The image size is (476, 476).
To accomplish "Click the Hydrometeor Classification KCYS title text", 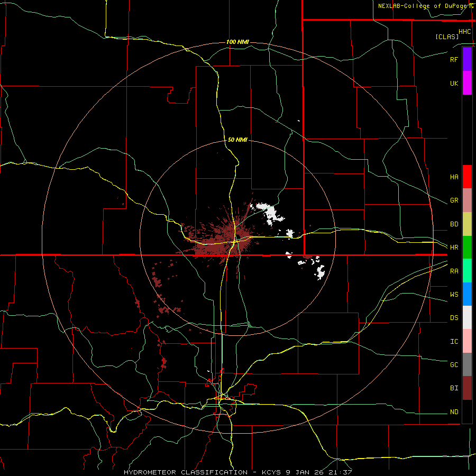I will (x=237, y=472).
